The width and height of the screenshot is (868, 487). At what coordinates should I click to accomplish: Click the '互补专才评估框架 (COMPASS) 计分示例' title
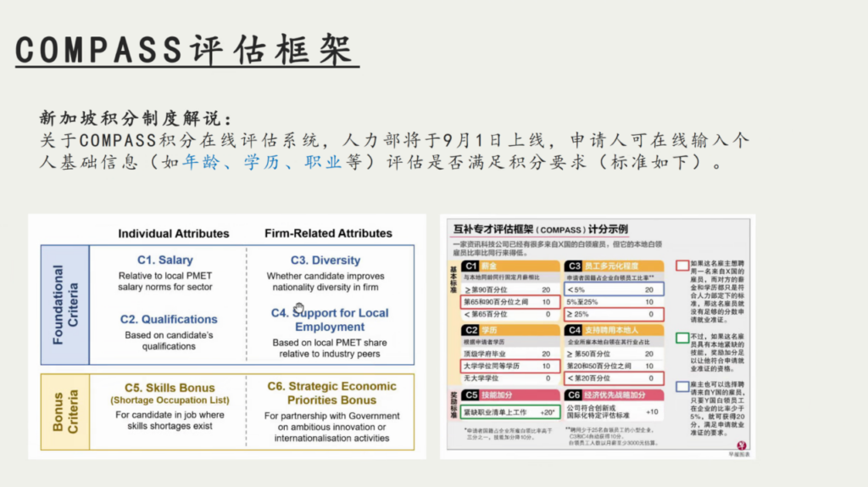540,229
